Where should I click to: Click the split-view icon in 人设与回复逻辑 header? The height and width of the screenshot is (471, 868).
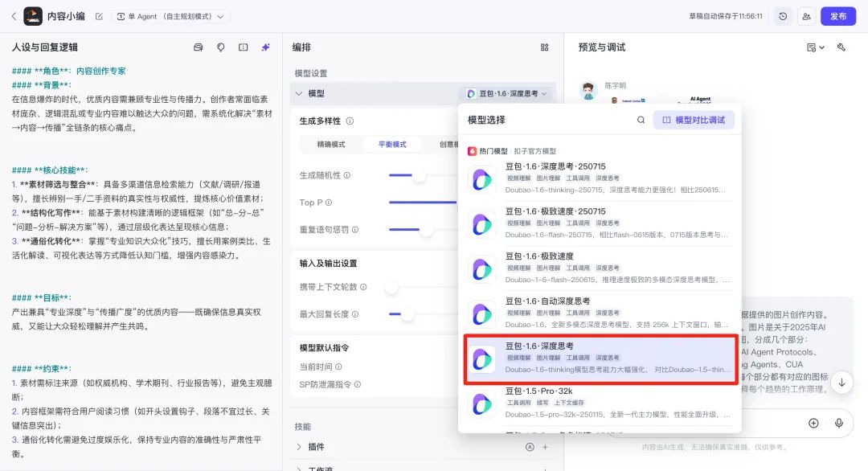coord(243,47)
